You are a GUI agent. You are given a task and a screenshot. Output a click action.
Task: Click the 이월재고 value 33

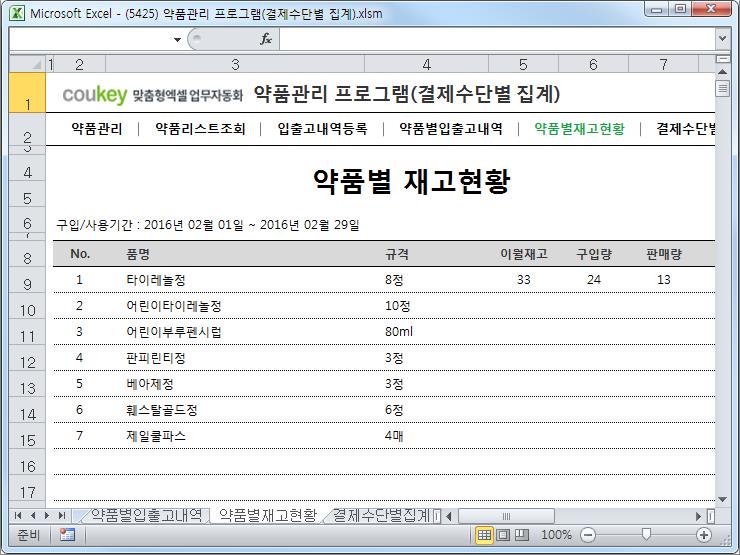click(x=523, y=280)
